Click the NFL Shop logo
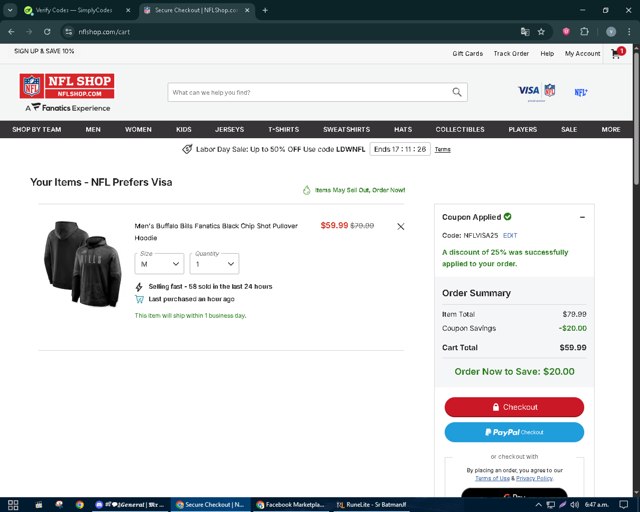Screen dimensions: 640x512 (x=67, y=86)
